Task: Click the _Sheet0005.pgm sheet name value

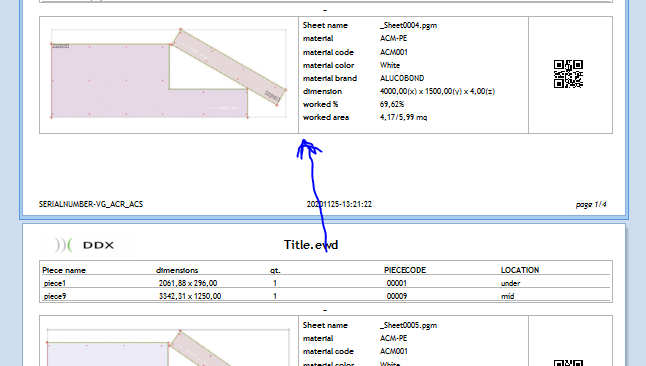Action: 408,325
